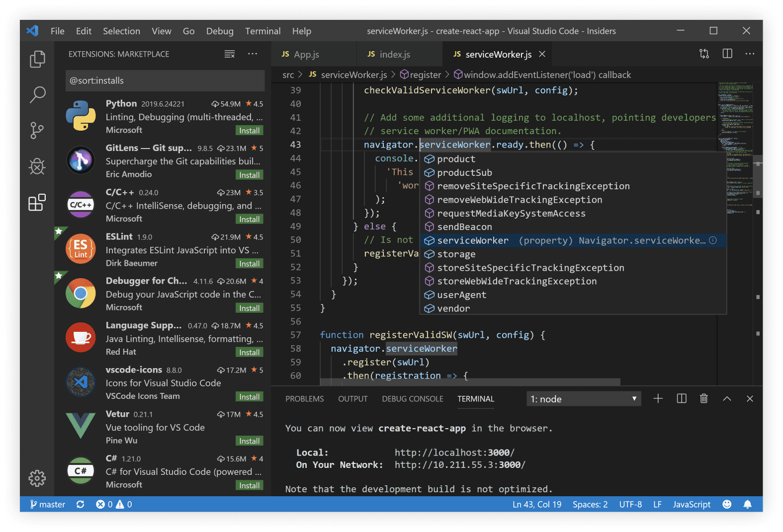Screen dimensions: 783x532
Task: Toggle the split terminal panel button
Action: (681, 399)
